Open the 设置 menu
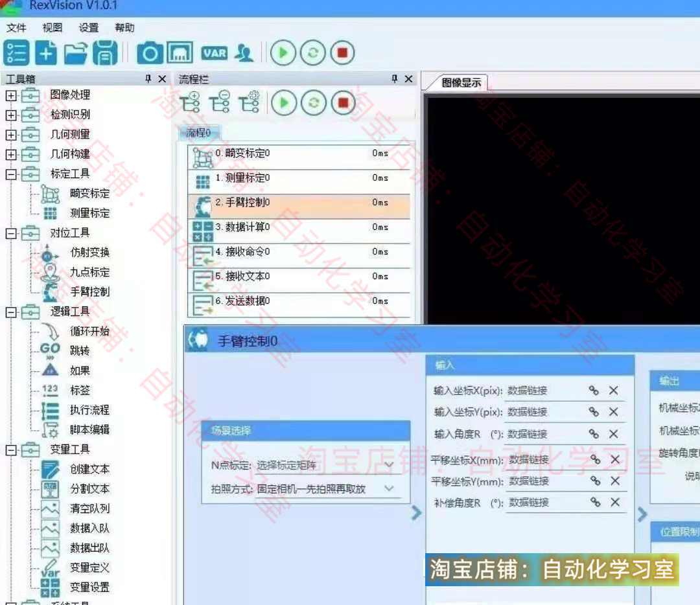Image resolution: width=700 pixels, height=605 pixels. pos(88,28)
